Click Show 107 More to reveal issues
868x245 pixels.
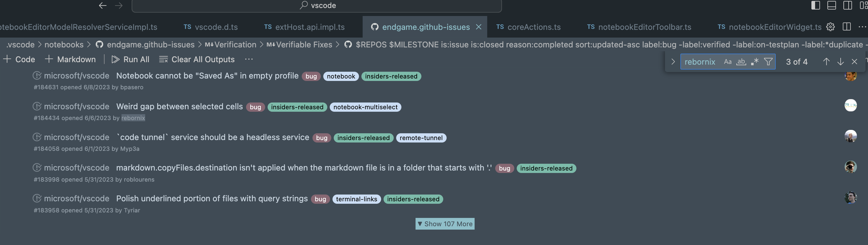click(x=445, y=223)
